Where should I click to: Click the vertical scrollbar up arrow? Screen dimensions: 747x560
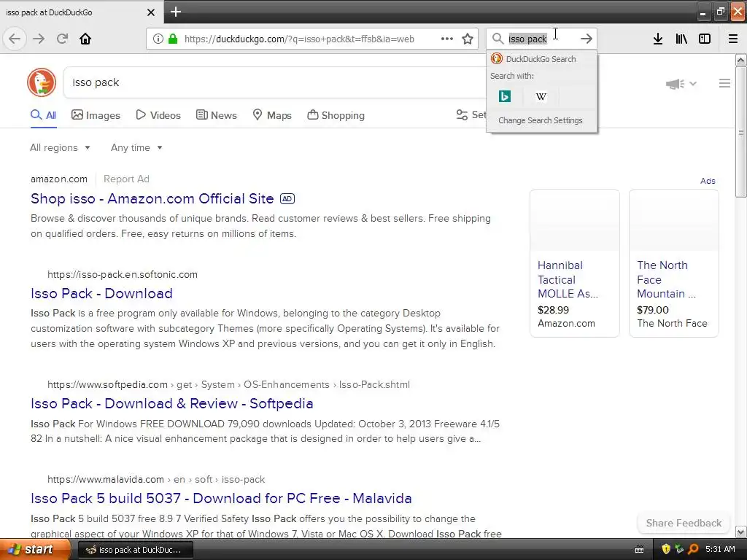[741, 60]
